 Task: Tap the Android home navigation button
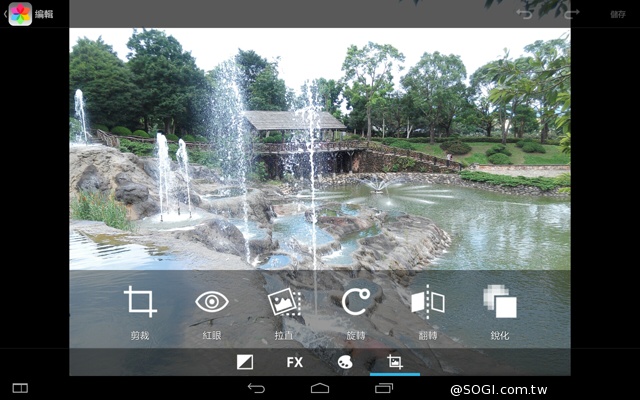(320, 388)
